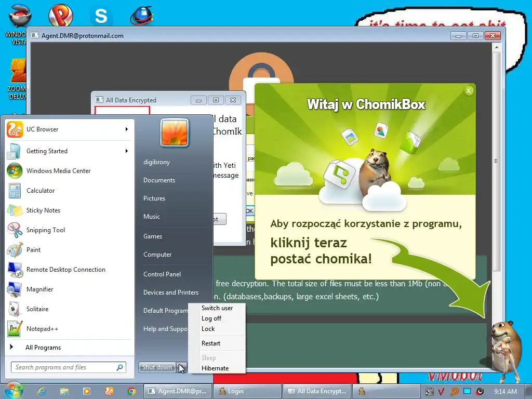Image resolution: width=532 pixels, height=399 pixels.
Task: Switch to All Data Encrypted taskbar window
Action: (317, 391)
